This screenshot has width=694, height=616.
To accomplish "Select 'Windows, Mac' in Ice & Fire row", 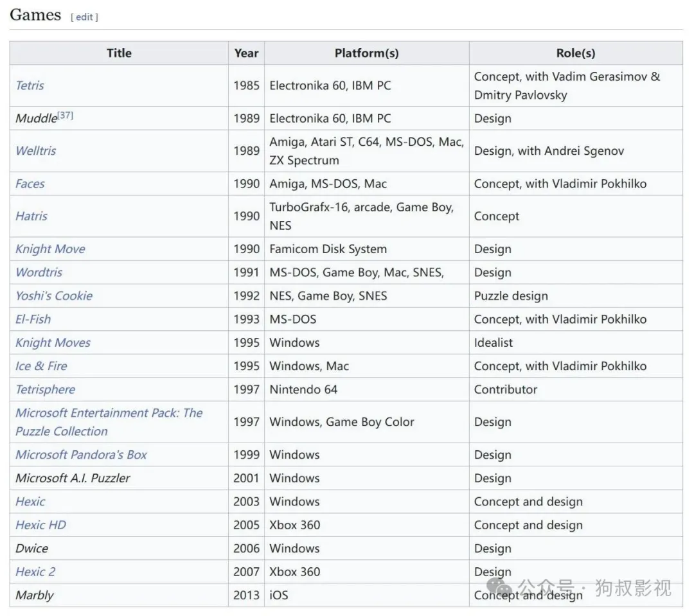I will pyautogui.click(x=309, y=366).
